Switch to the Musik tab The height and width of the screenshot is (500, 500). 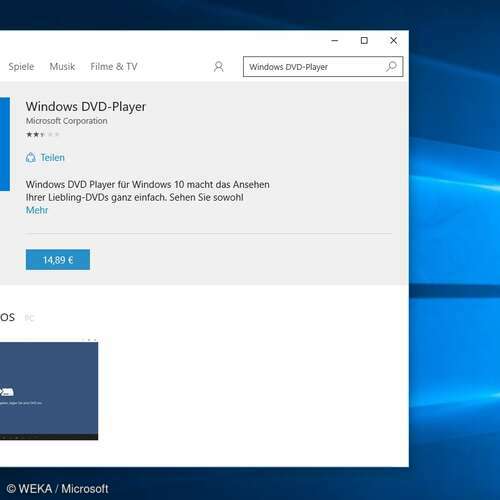pyautogui.click(x=62, y=67)
